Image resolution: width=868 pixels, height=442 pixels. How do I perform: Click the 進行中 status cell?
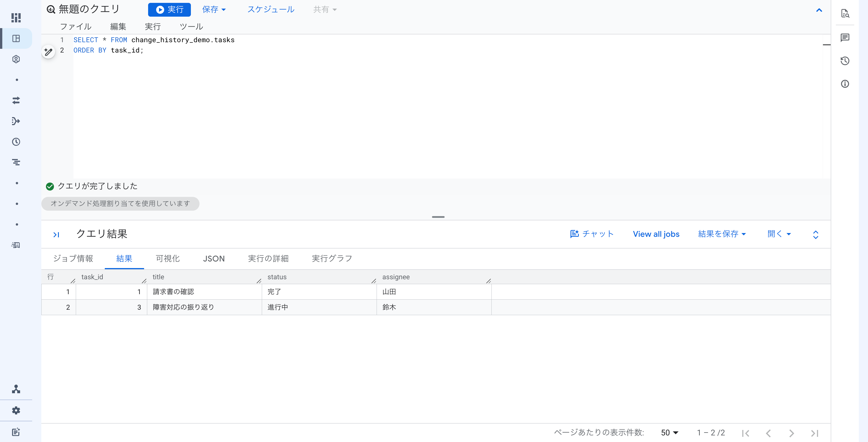point(319,307)
